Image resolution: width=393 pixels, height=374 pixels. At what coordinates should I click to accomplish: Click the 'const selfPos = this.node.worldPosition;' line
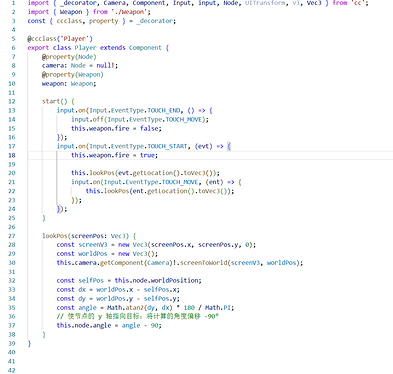129,280
